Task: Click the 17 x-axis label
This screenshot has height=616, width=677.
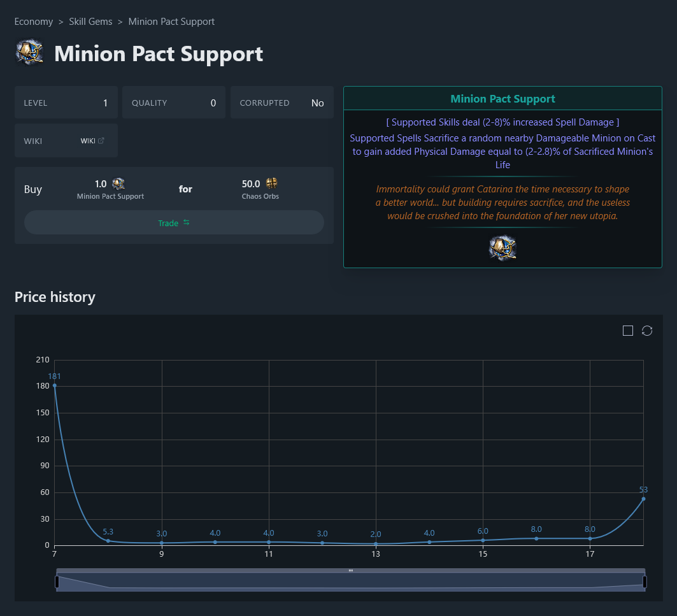Action: 590,554
